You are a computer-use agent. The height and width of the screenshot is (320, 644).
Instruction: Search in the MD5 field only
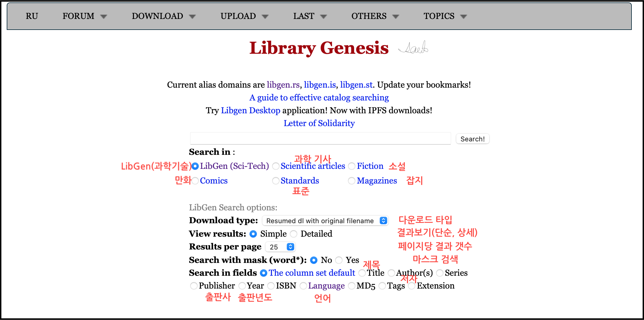[x=352, y=286]
